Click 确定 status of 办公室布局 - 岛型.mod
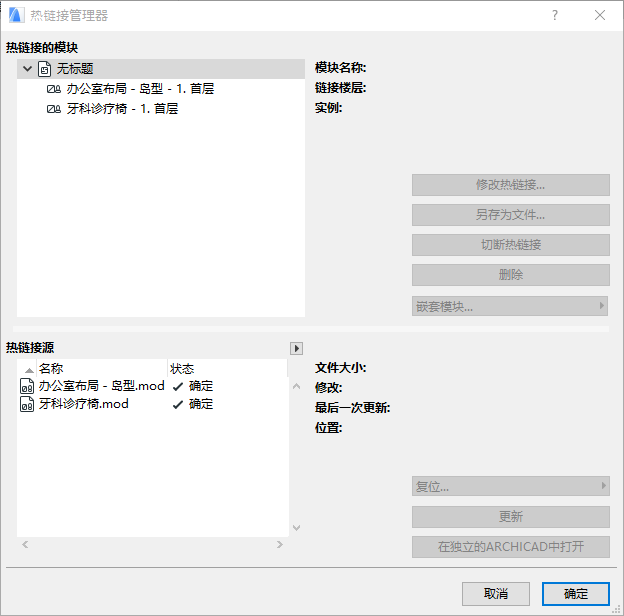624x616 pixels. [193, 386]
